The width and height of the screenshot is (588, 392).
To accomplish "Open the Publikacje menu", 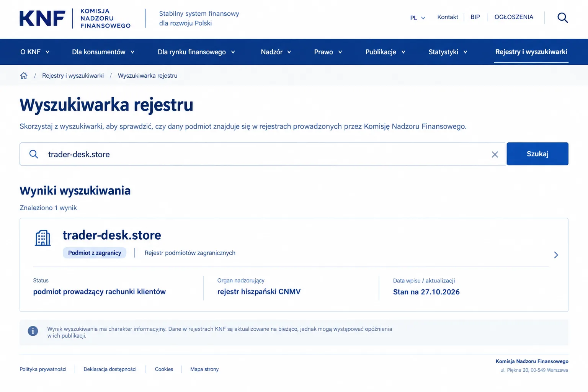I will (x=385, y=52).
